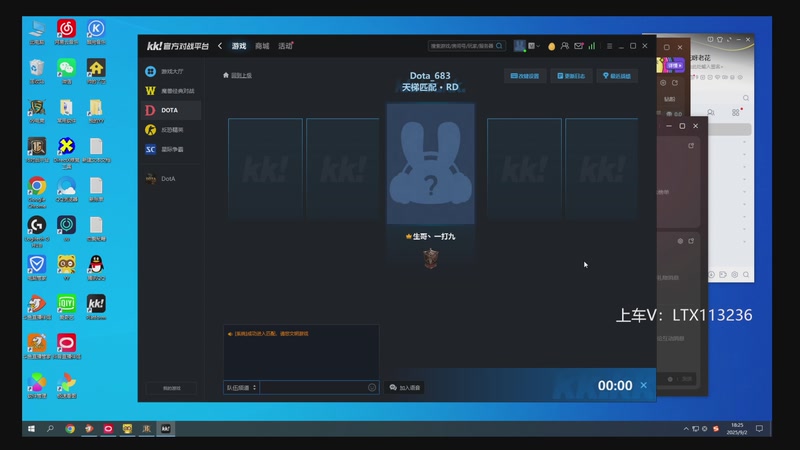
Task: Open the mail envelope icon
Action: click(x=579, y=46)
